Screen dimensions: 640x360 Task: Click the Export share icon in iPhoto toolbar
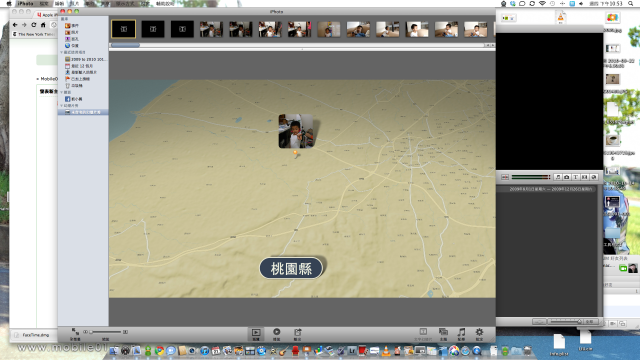point(298,334)
